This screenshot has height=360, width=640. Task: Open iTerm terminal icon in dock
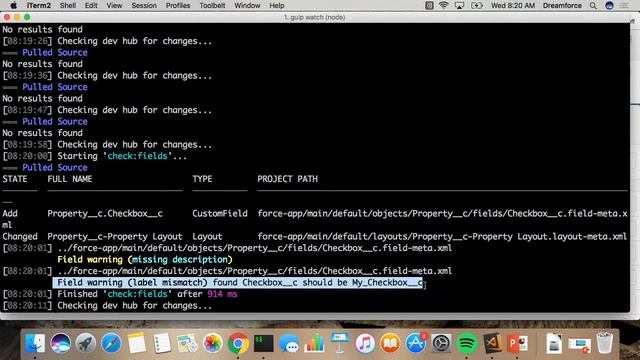pyautogui.click(x=263, y=343)
